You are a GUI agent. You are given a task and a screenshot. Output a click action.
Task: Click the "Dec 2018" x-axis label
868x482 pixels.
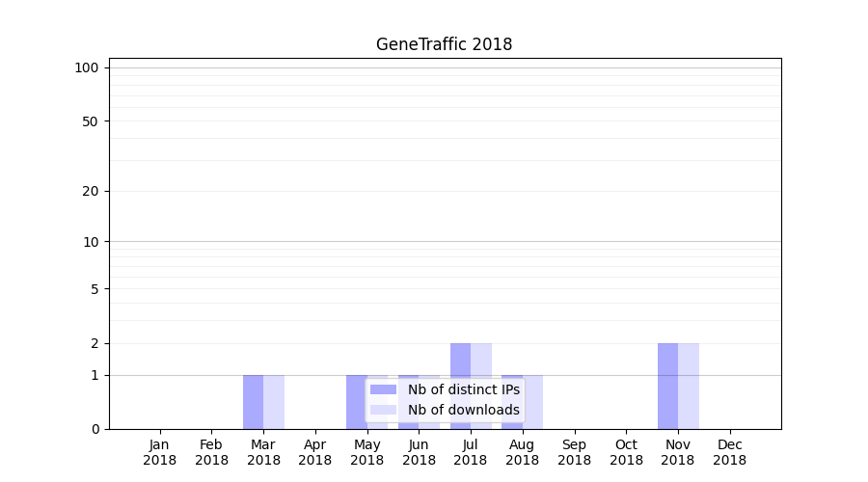click(729, 452)
